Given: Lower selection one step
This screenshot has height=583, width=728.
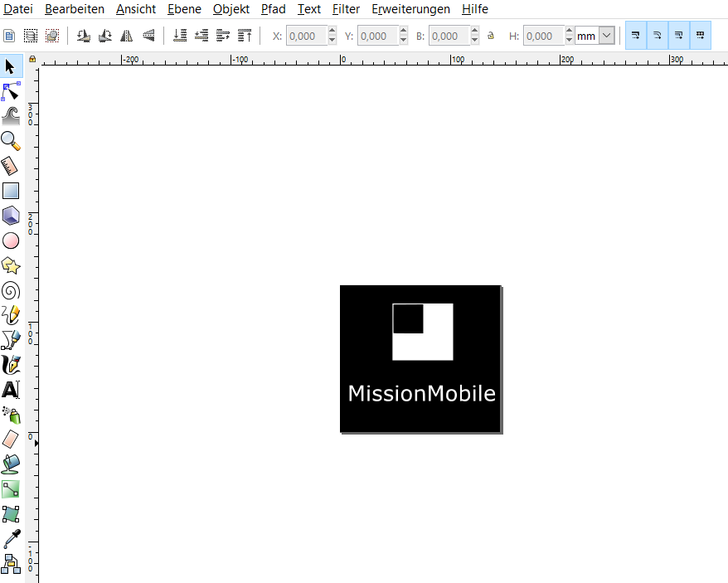Looking at the screenshot, I should [x=201, y=36].
